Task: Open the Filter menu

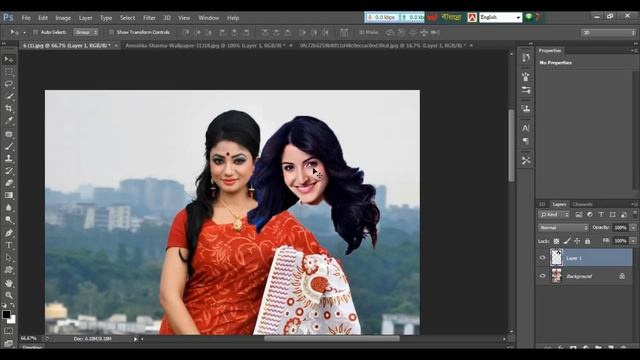Action: pyautogui.click(x=149, y=18)
